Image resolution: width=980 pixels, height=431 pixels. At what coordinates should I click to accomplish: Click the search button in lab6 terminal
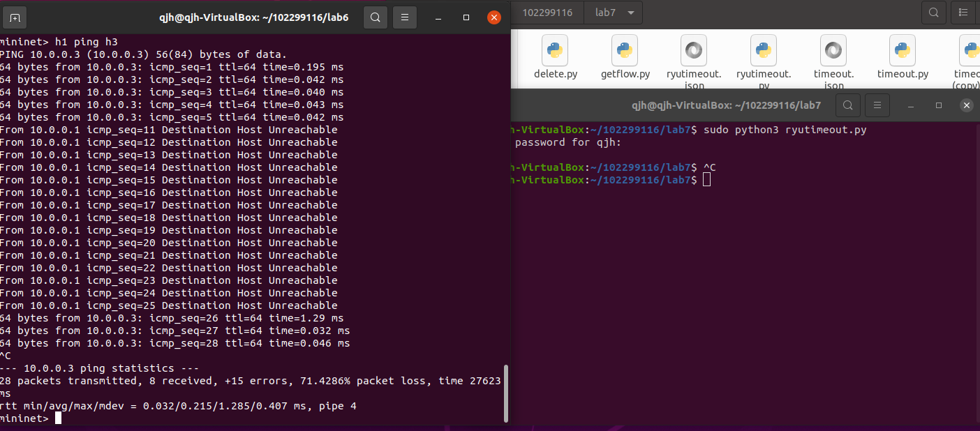376,17
